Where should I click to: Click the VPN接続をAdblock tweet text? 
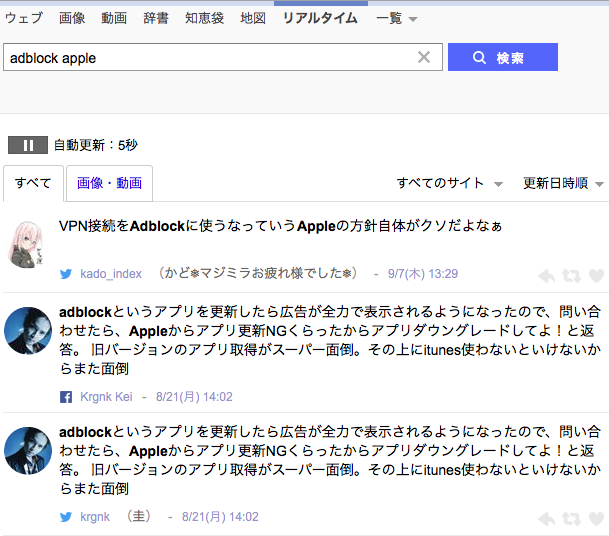280,226
